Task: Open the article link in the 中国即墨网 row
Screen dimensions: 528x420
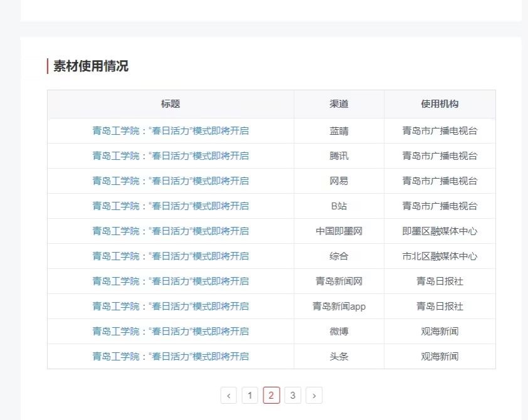Action: [x=171, y=231]
